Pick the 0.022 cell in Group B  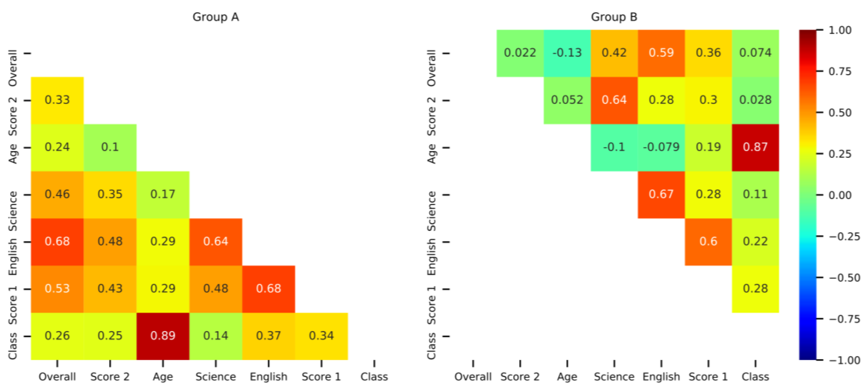click(x=520, y=53)
